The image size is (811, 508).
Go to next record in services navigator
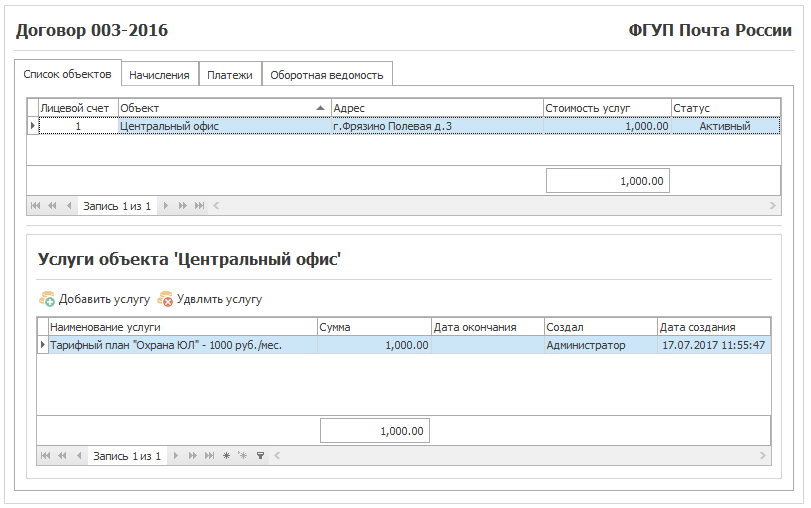[176, 456]
